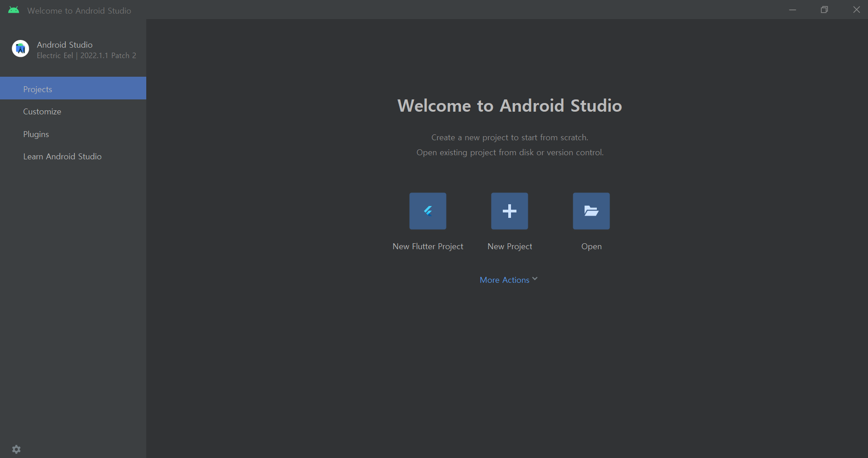Restore down the window
This screenshot has width=868, height=458.
point(824,10)
